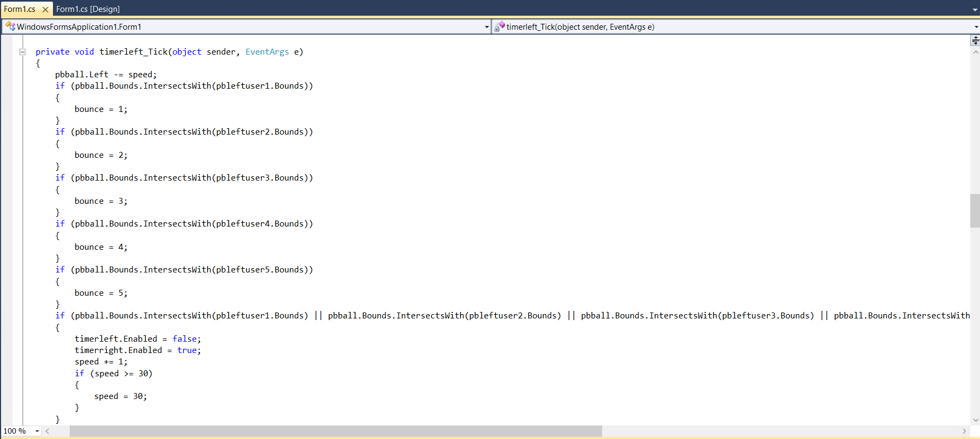Click 'timerright.Enabled = true;' line
This screenshot has height=439, width=980.
138,350
